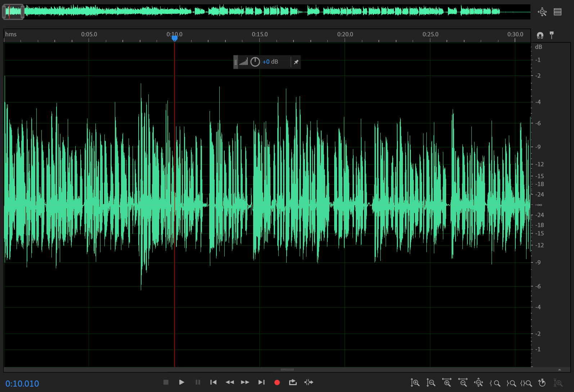The height and width of the screenshot is (392, 574).
Task: Click the 0:20.0 mark on the ruler
Action: pyautogui.click(x=345, y=34)
